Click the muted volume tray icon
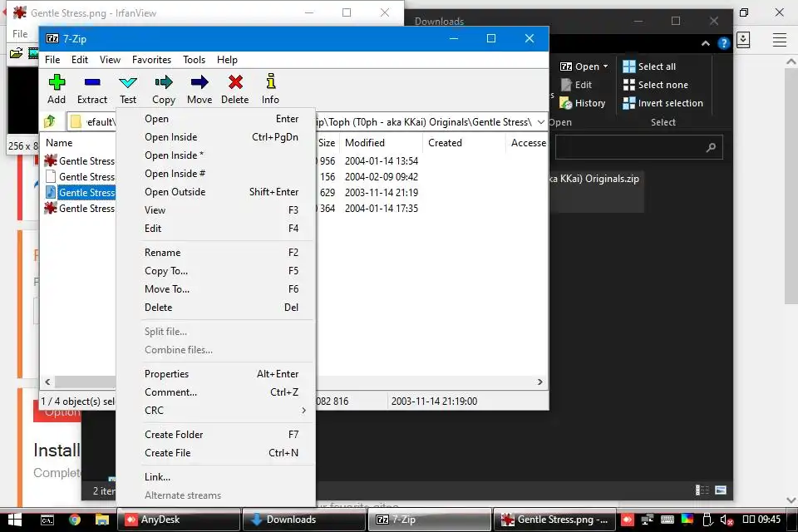Screen dimensions: 798x532 click(x=727, y=520)
